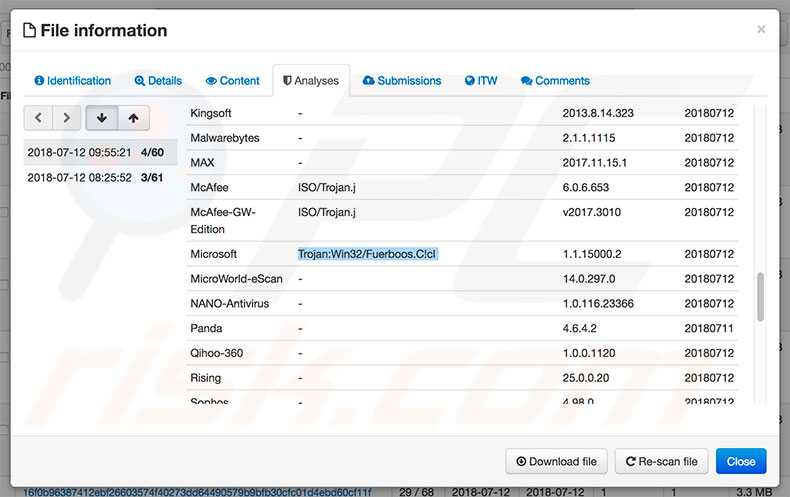Switch to the Details tab

[x=158, y=81]
